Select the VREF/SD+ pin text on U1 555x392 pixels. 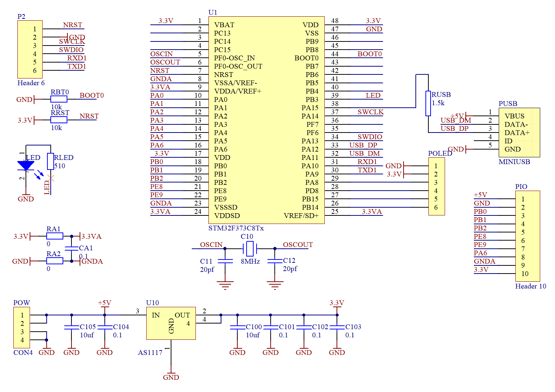coord(301,215)
